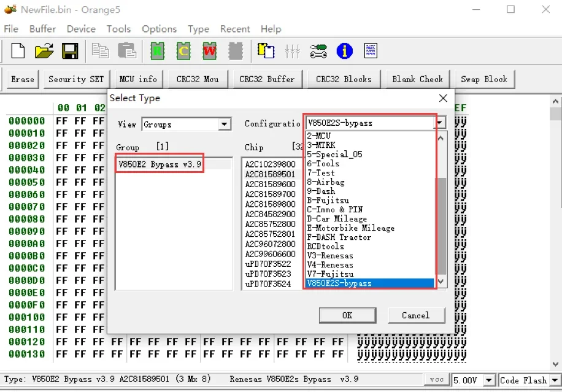The width and height of the screenshot is (562, 392).
Task: Collapse the Configuration dropdown via its arrow
Action: coord(440,123)
